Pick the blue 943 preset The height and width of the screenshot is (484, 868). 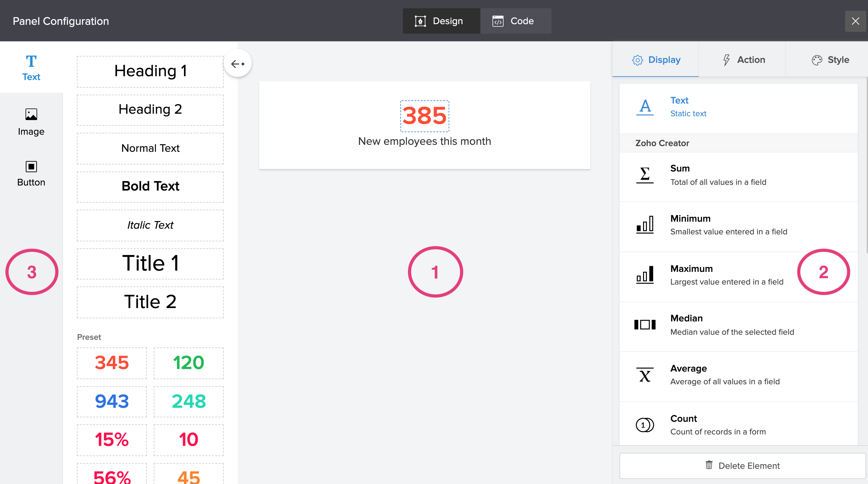tap(112, 401)
